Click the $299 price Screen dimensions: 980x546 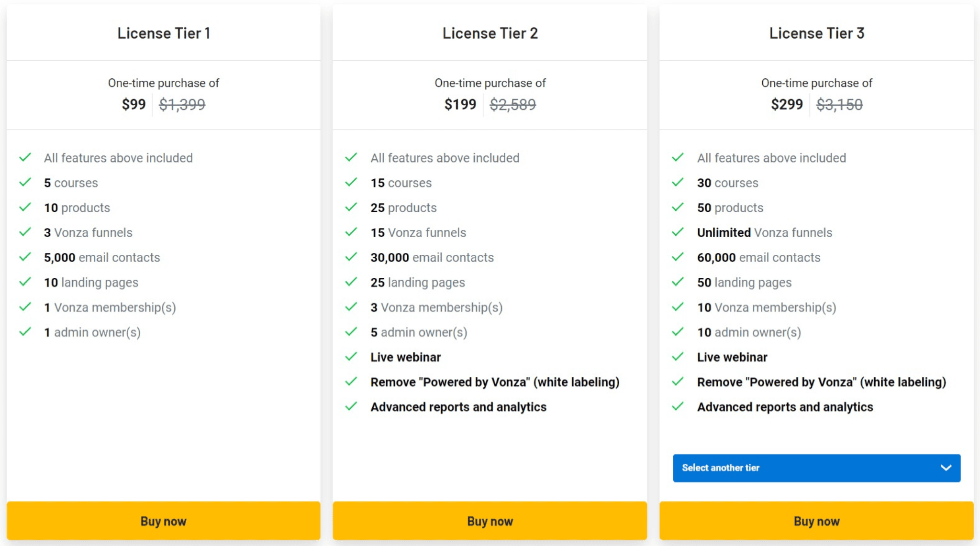pos(787,104)
